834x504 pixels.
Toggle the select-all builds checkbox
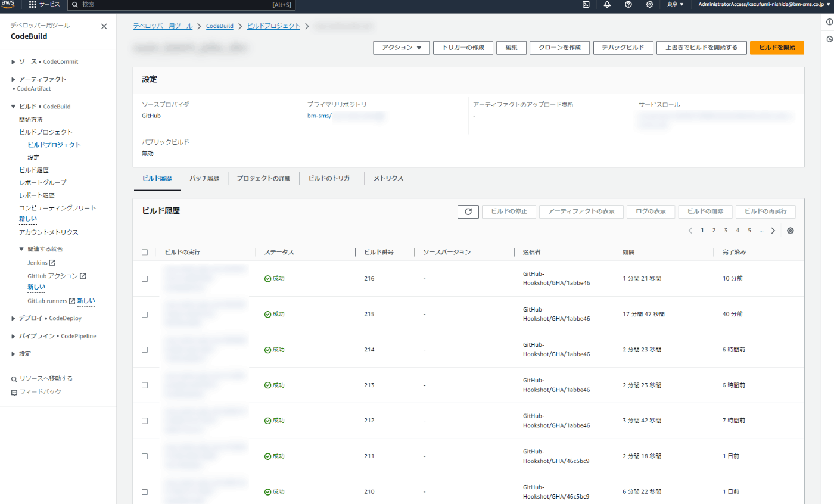tap(145, 252)
